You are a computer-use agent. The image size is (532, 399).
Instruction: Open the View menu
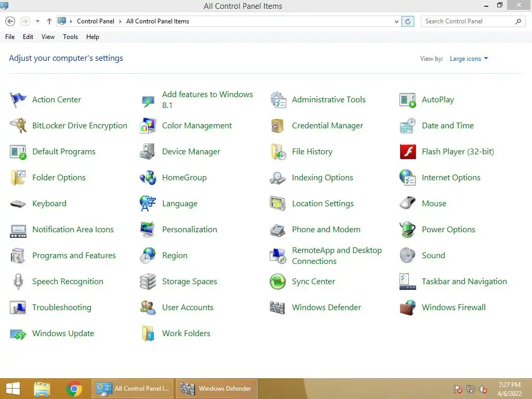click(x=48, y=37)
